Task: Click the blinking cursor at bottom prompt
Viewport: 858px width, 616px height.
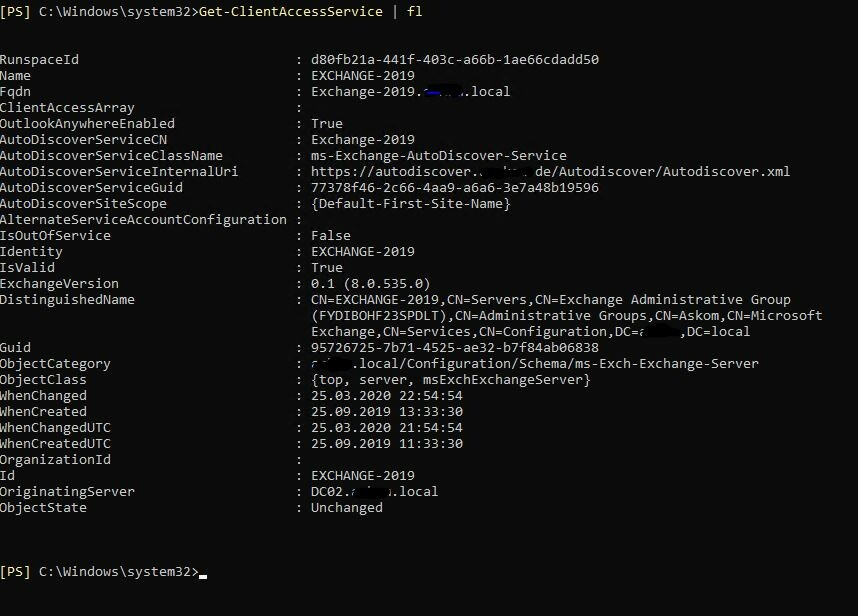Action: (203, 576)
